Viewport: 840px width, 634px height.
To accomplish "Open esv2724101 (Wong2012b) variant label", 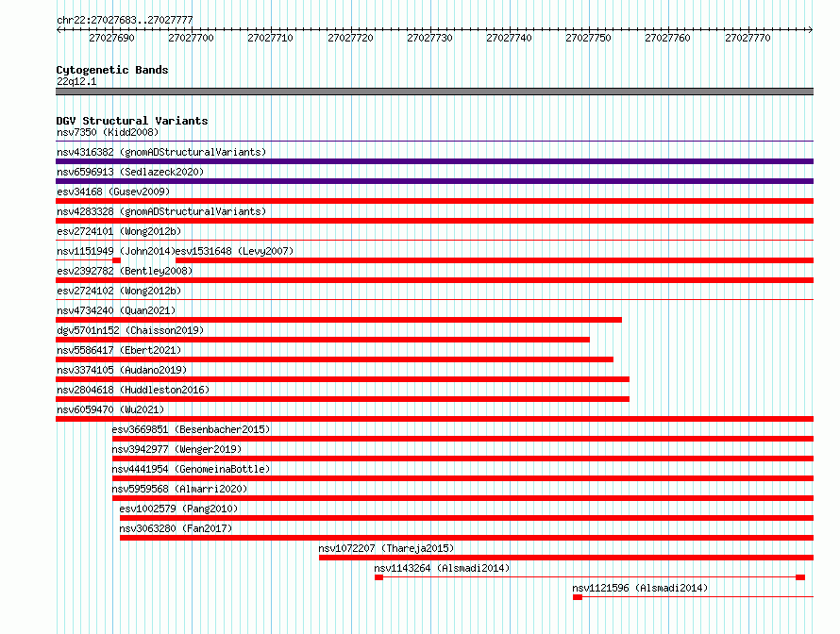I will click(x=119, y=231).
